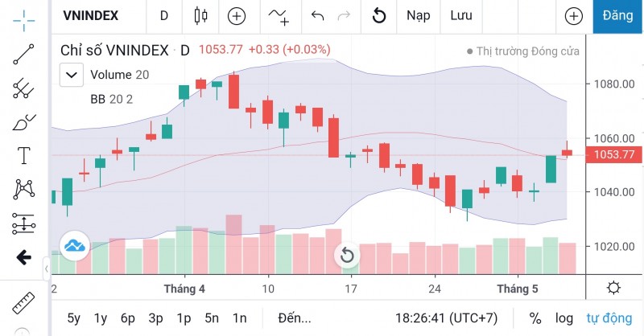This screenshot has width=644, height=336.
Task: Click the Đăng button
Action: coord(618,15)
